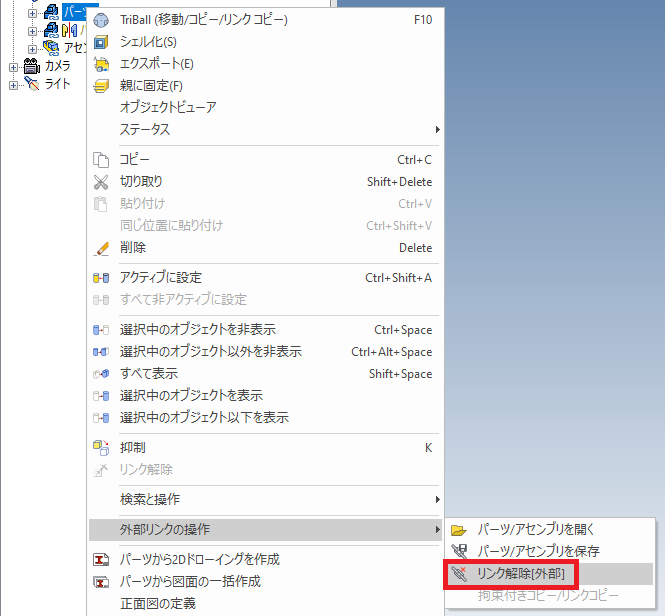
Task: Click the ライト light icon in tree
Action: 31,83
